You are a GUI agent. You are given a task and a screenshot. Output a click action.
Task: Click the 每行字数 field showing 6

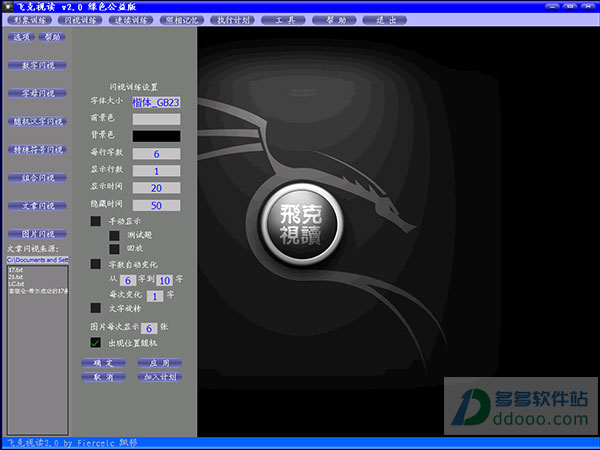coord(156,154)
